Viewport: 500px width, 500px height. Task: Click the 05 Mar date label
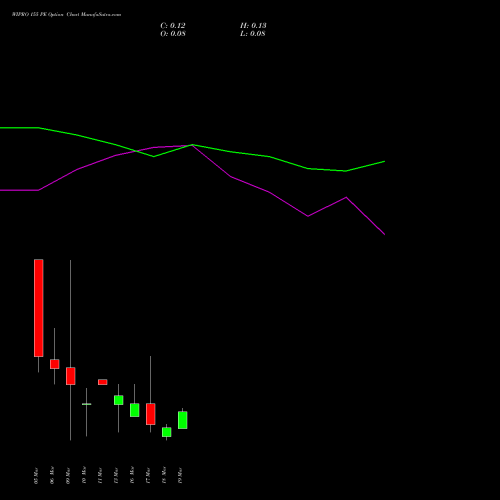click(36, 476)
